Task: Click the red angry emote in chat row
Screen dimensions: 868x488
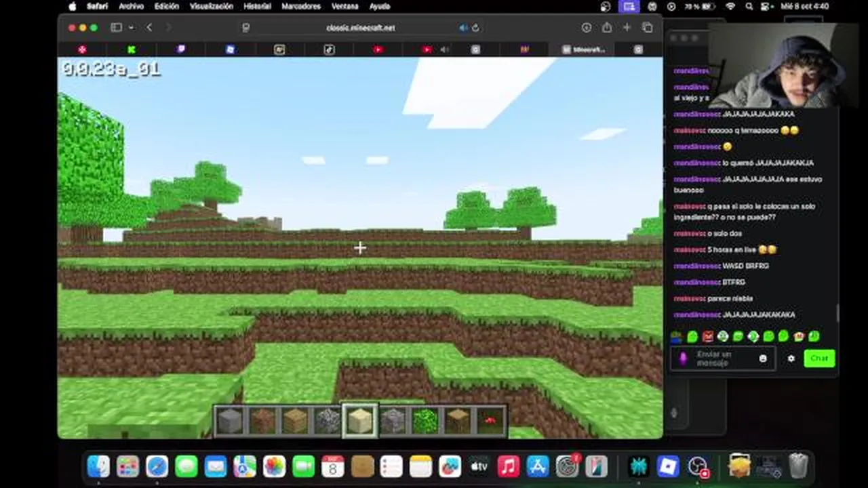Action: [x=707, y=336]
